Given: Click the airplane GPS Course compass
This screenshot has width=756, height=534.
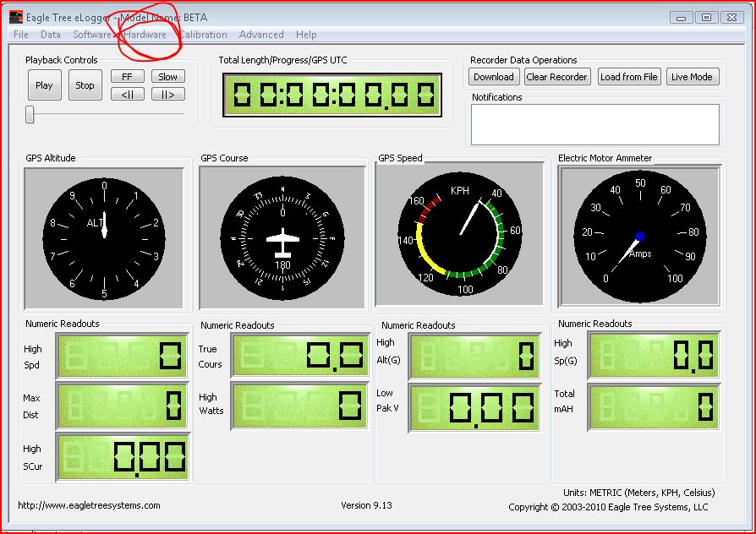Looking at the screenshot, I should pos(282,238).
